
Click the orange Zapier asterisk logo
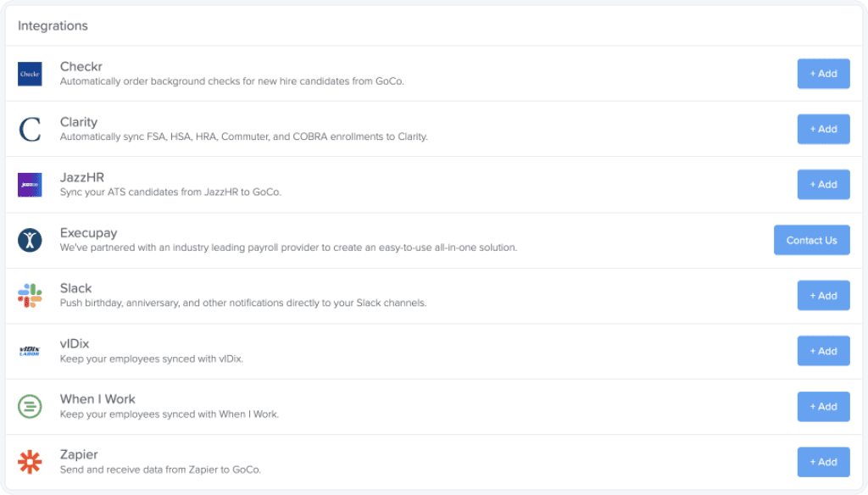coord(30,462)
